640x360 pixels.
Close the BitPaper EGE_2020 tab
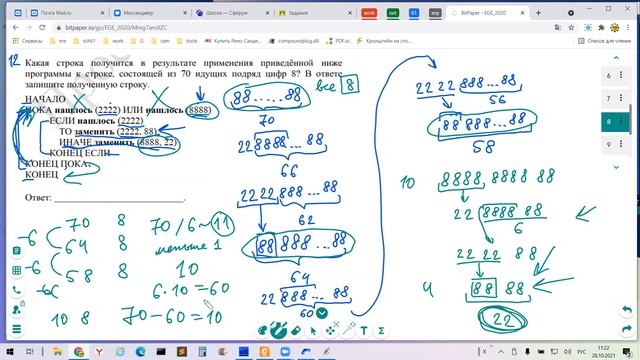pyautogui.click(x=522, y=13)
